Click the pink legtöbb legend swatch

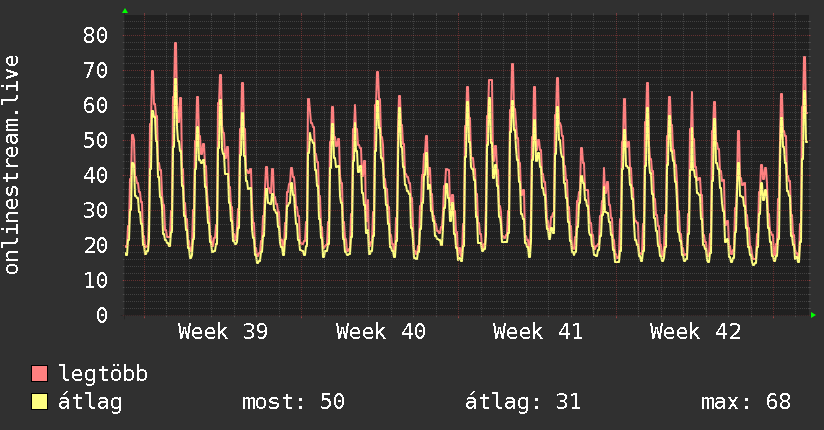click(x=39, y=373)
